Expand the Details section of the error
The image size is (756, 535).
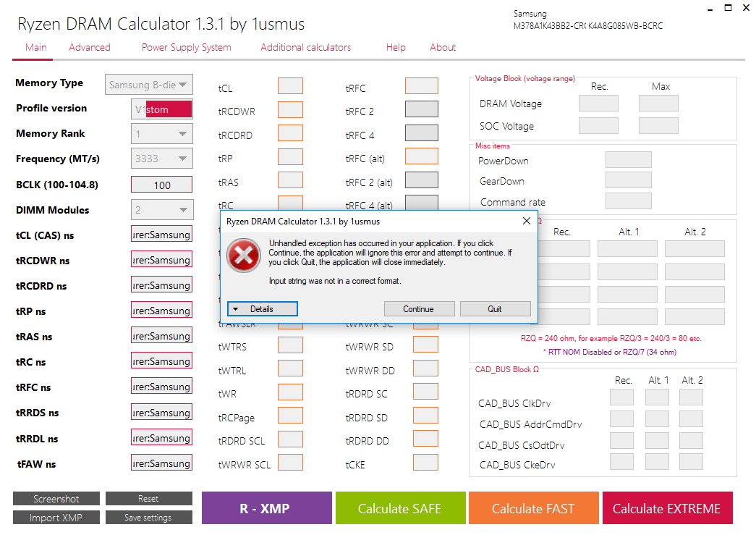[x=263, y=308]
